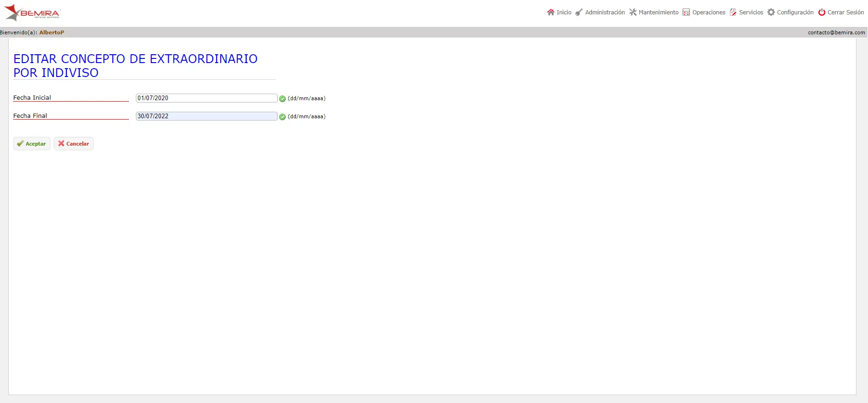Click the Inicio house icon
Viewport: 868px width, 403px height.
click(x=551, y=13)
